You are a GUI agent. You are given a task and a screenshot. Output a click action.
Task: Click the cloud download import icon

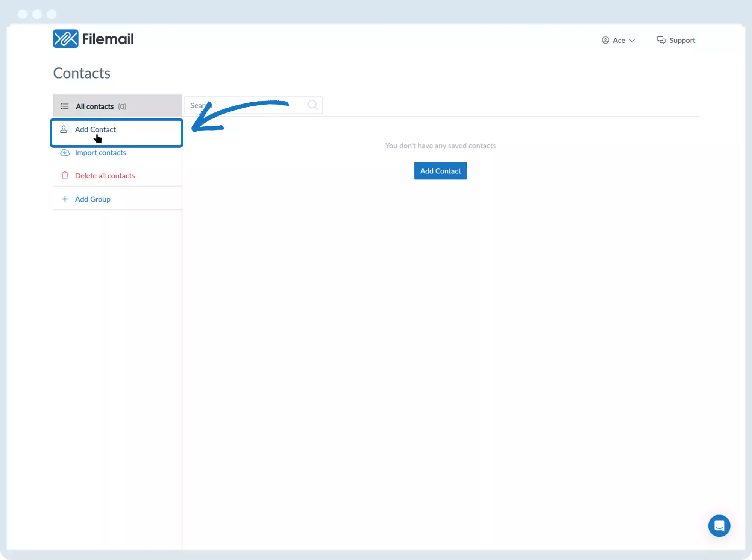tap(65, 152)
